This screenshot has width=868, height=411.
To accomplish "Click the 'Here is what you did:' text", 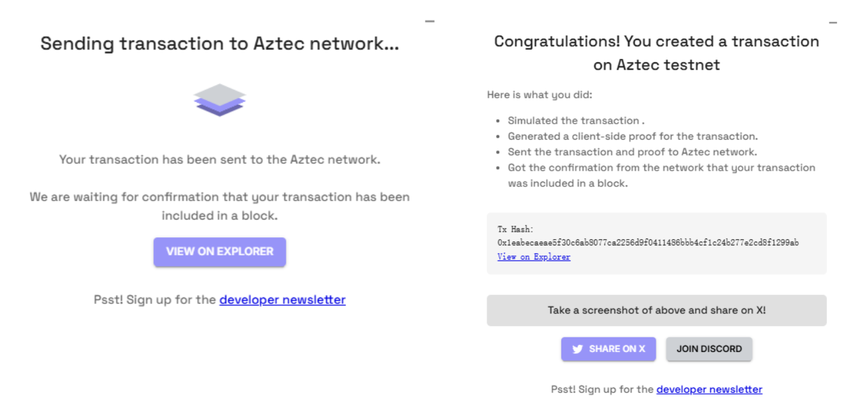I will tap(539, 95).
